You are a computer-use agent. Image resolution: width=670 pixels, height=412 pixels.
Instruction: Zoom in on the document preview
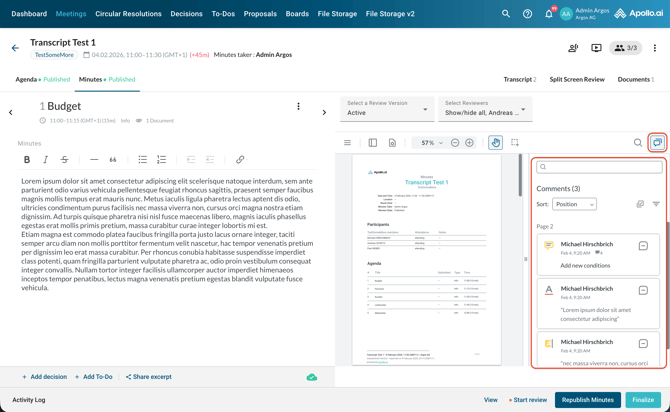tap(470, 143)
